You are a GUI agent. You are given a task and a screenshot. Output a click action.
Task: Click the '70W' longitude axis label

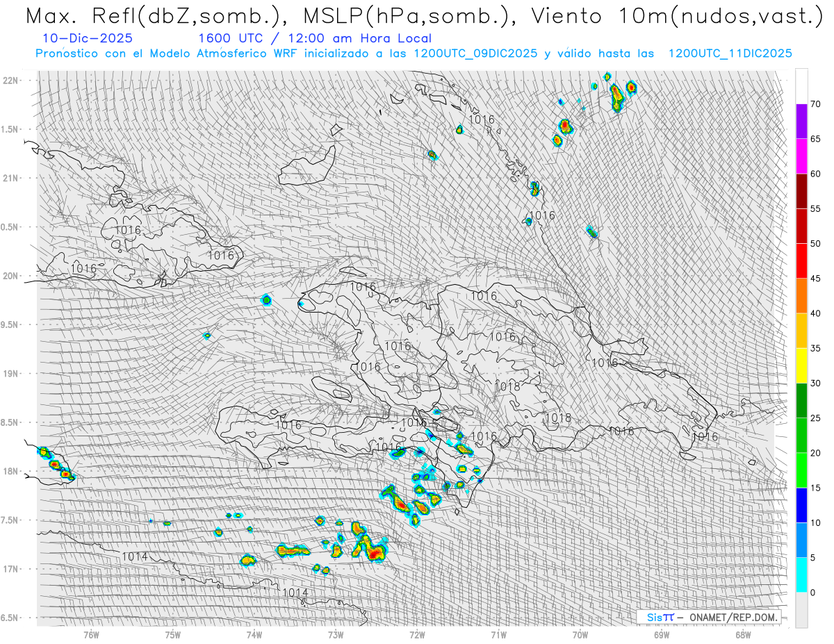(x=580, y=634)
